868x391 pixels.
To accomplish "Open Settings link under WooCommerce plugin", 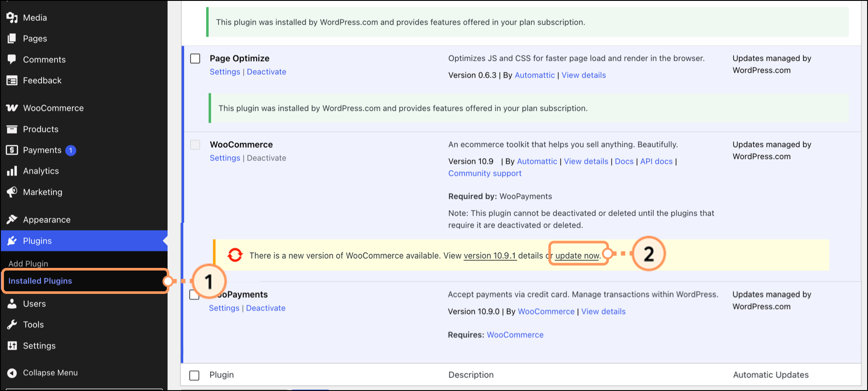I will (x=225, y=158).
